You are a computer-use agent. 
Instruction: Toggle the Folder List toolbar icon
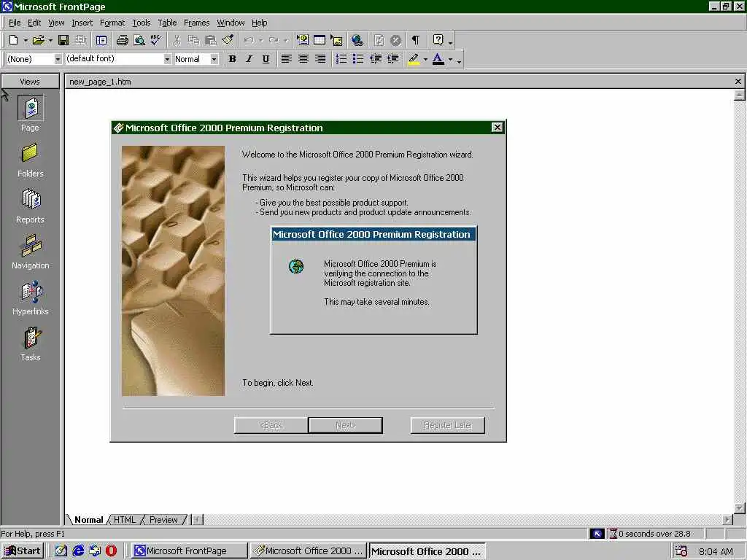pos(101,41)
